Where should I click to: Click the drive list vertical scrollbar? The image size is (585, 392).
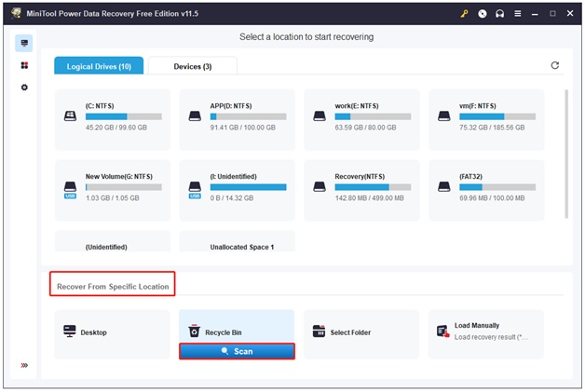point(567,154)
